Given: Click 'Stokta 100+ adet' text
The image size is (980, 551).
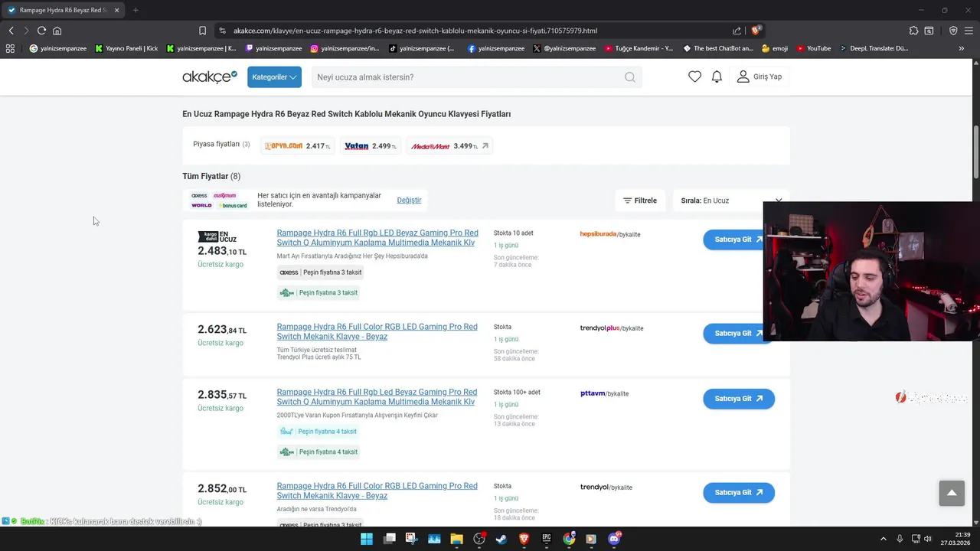Looking at the screenshot, I should tap(517, 393).
